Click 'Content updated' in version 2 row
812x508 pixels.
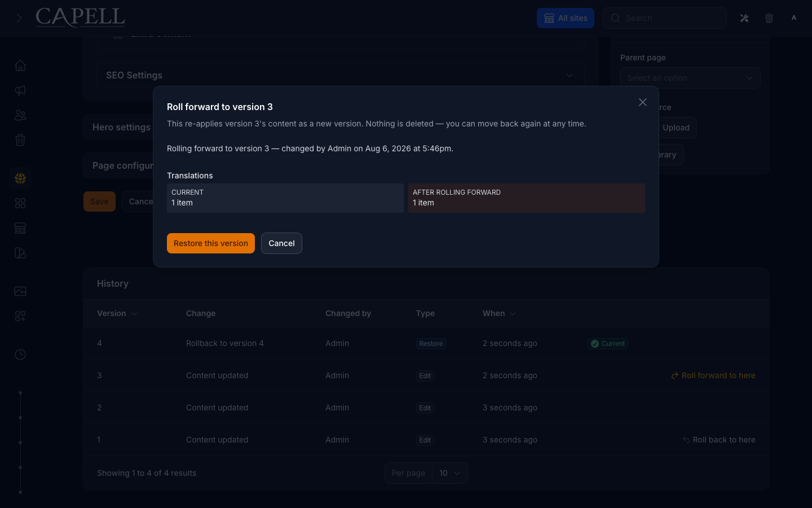click(x=217, y=408)
